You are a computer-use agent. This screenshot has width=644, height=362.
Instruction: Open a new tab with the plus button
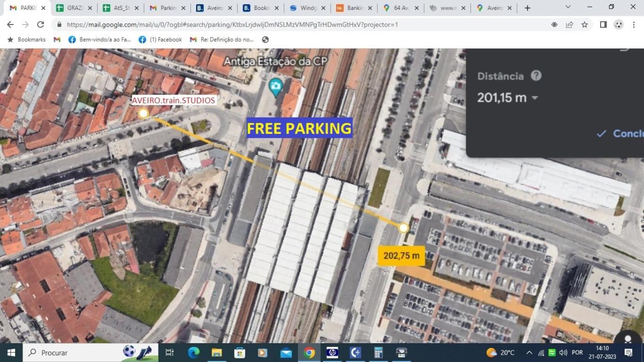coord(527,8)
